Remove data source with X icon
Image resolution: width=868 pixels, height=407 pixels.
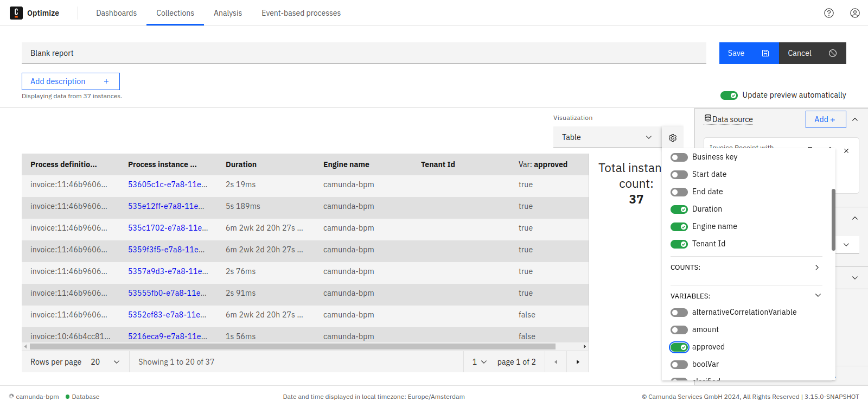point(846,151)
